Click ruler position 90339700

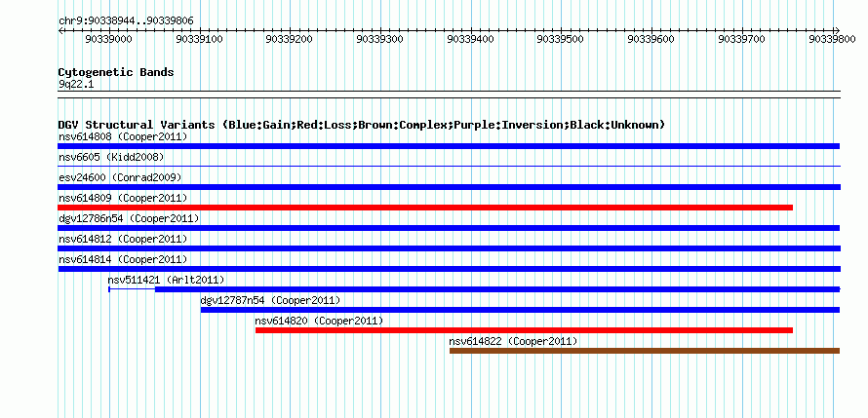point(741,39)
